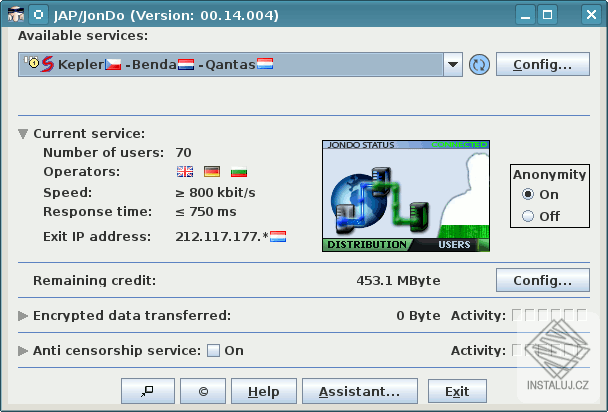The width and height of the screenshot is (608, 412).
Task: Open the Help button
Action: click(x=264, y=391)
